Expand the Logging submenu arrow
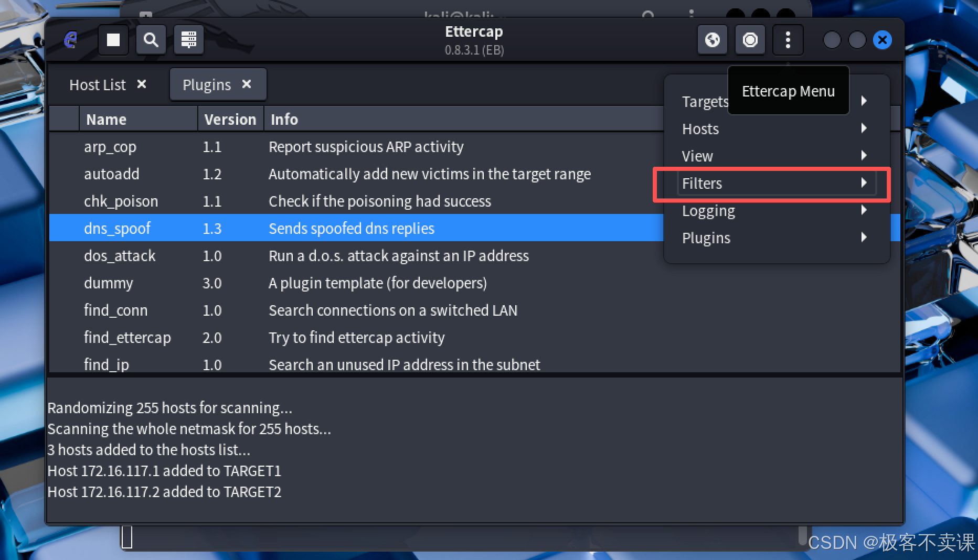The height and width of the screenshot is (560, 978). point(864,210)
